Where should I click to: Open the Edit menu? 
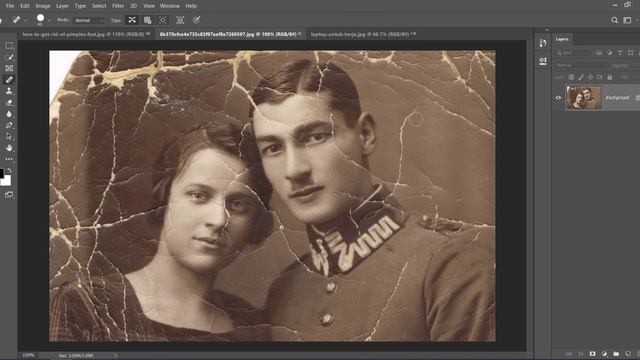point(25,6)
